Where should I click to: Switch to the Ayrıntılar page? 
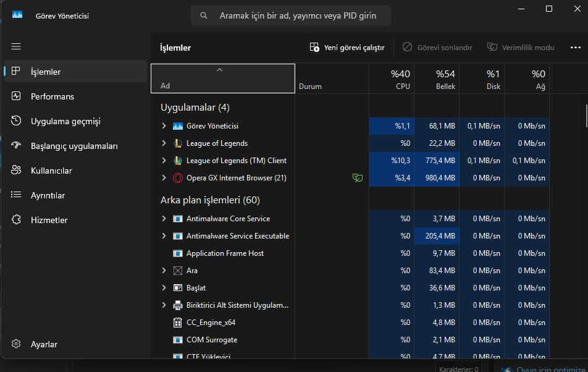pos(48,195)
